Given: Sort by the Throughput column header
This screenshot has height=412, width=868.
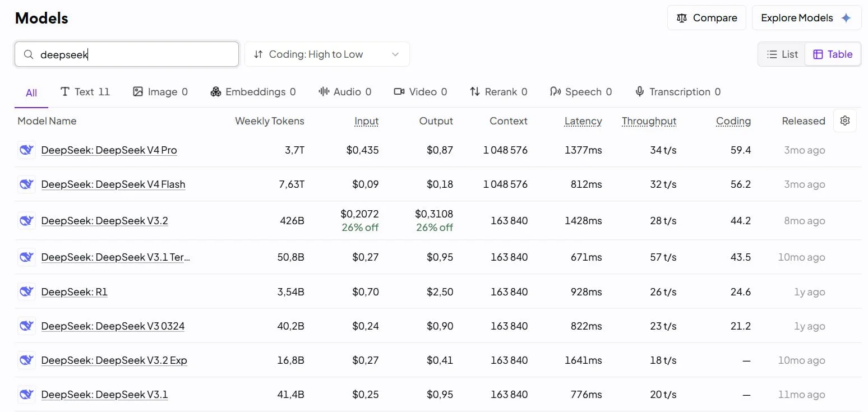Looking at the screenshot, I should (x=649, y=121).
